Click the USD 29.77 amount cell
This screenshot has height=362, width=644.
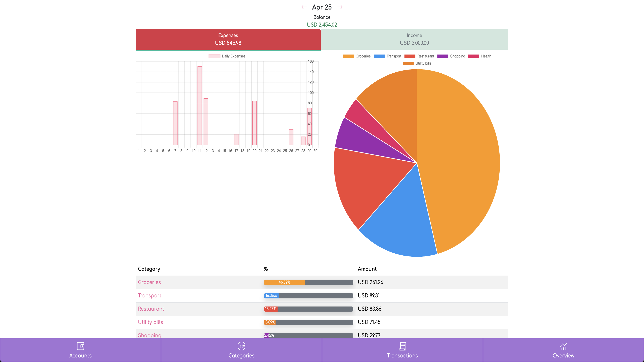[369, 335]
